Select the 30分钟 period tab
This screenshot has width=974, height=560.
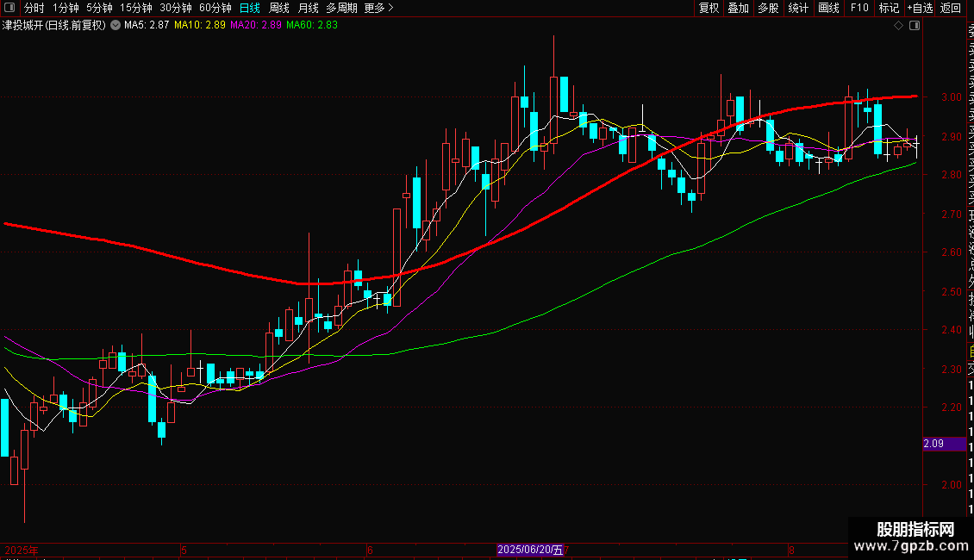176,8
